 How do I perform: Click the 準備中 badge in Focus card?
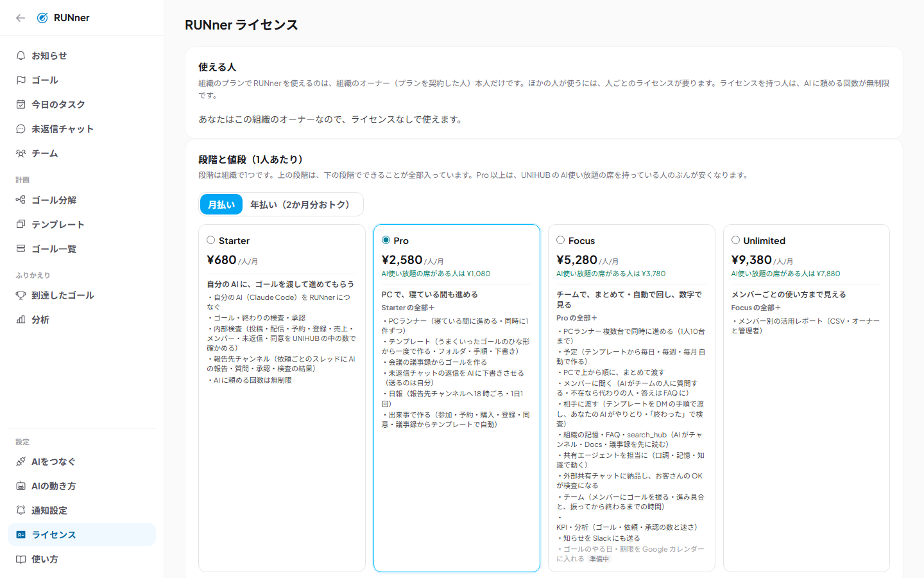tap(599, 559)
